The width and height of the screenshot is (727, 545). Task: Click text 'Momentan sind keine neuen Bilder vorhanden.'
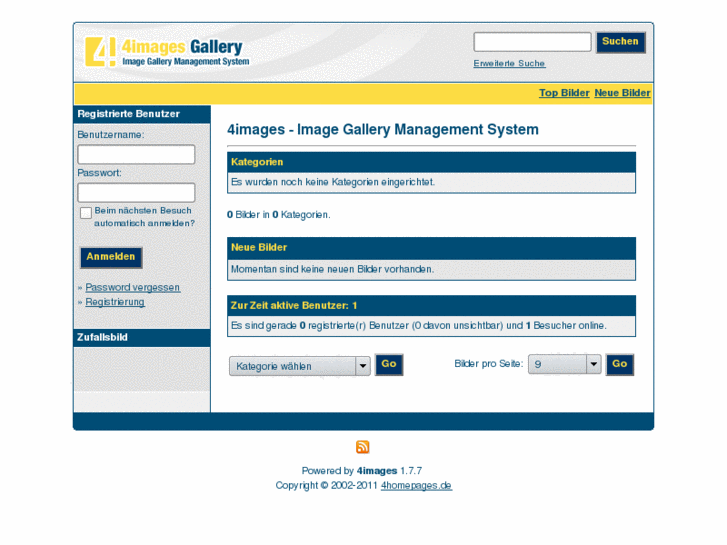point(332,269)
